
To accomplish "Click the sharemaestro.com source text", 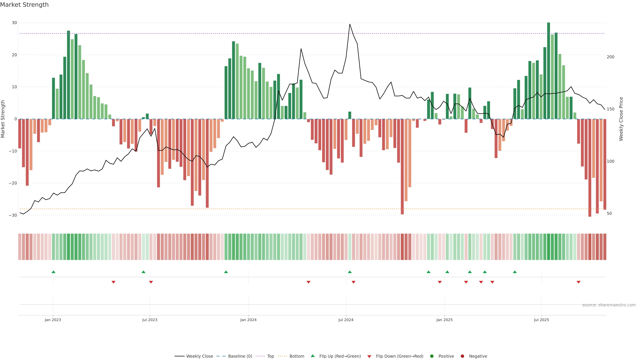I will tap(609, 305).
